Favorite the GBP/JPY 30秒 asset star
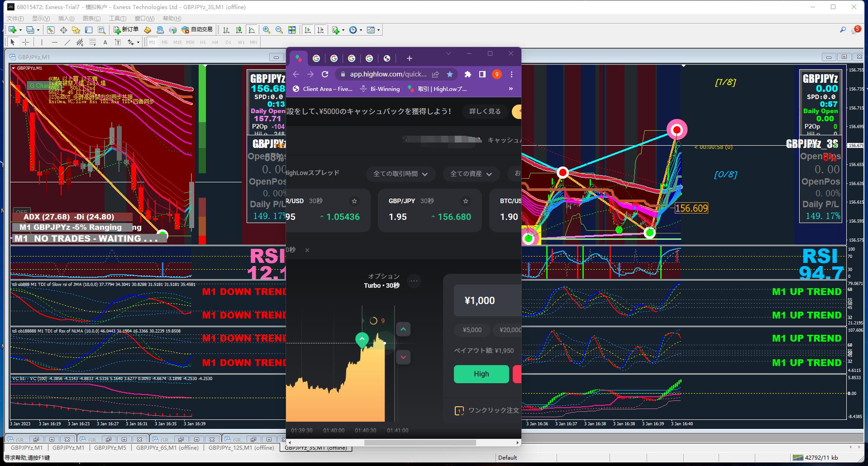This screenshot has height=466, width=868. coord(465,201)
